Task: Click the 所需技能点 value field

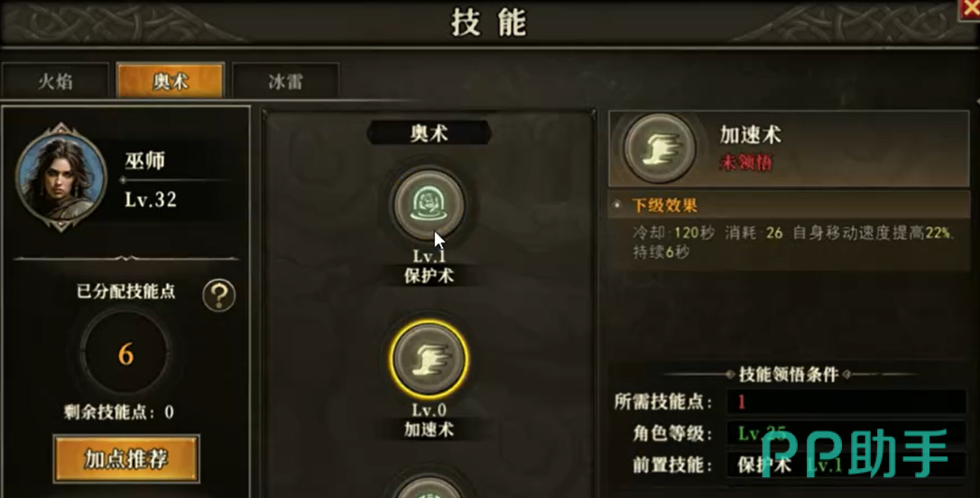Action: pyautogui.click(x=846, y=401)
